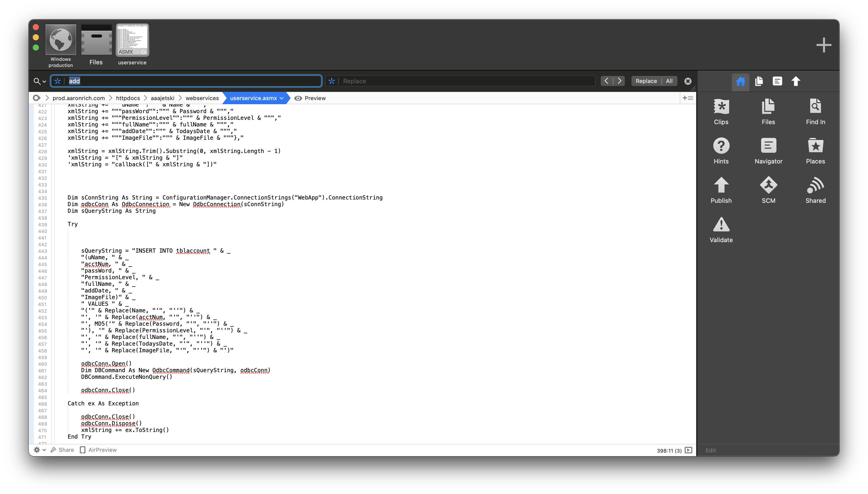868x494 pixels.
Task: Toggle regex asterisk in the find field
Action: (57, 81)
